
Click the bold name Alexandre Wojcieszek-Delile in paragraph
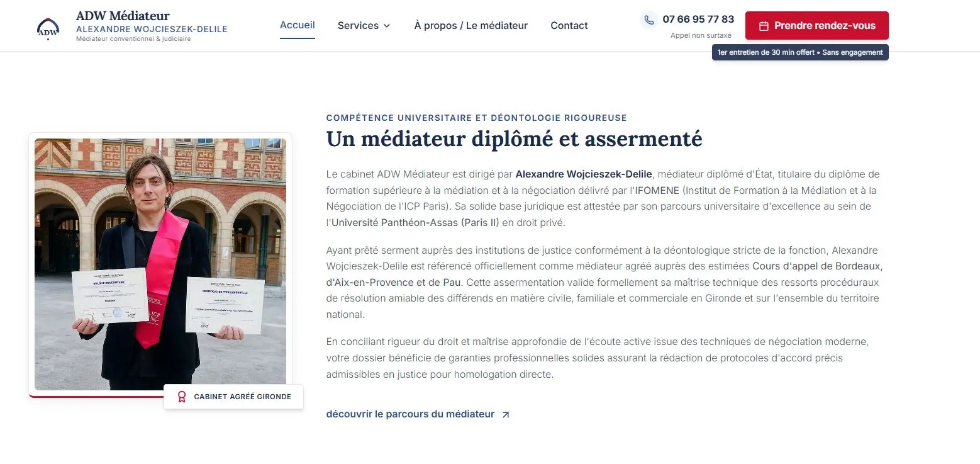tap(584, 174)
